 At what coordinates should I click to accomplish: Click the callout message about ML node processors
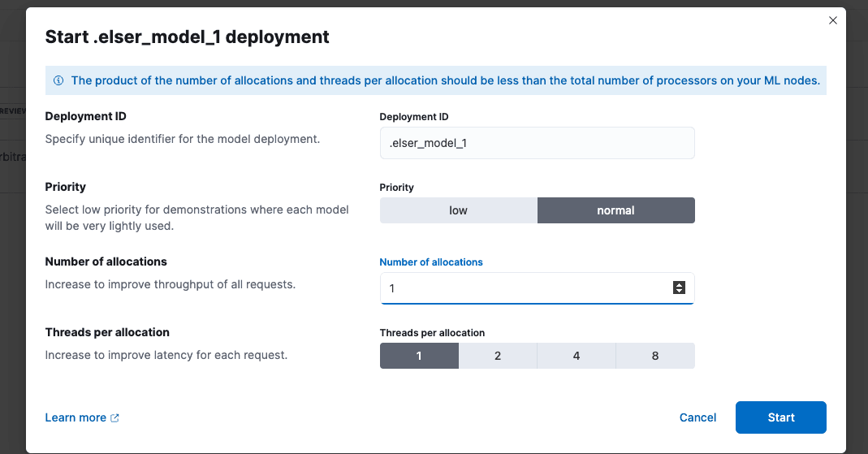click(445, 80)
